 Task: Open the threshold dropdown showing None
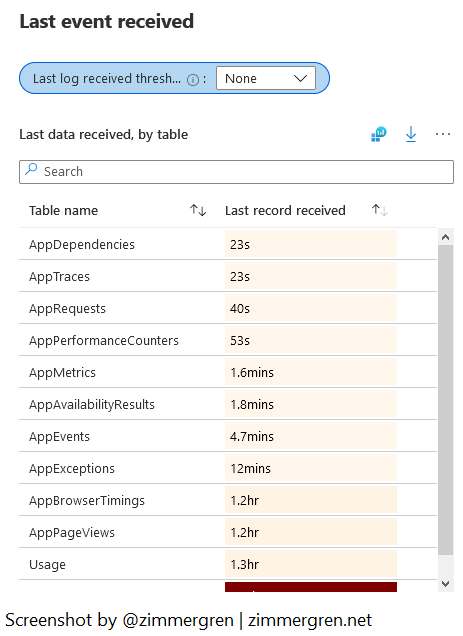point(266,78)
